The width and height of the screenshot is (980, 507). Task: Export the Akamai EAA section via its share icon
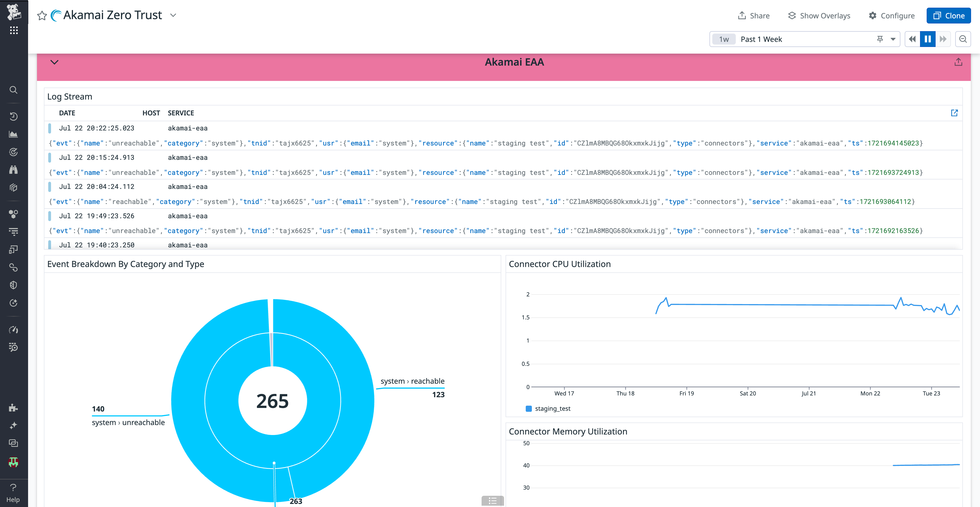click(x=958, y=62)
